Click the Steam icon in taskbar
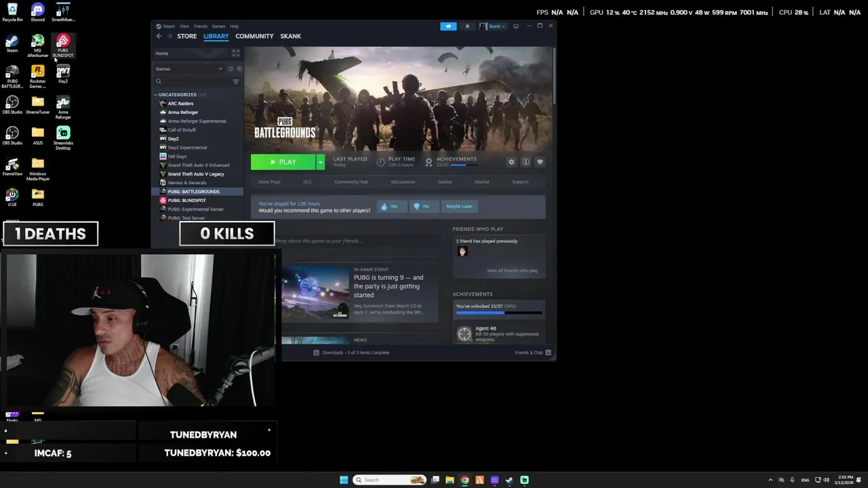This screenshot has height=488, width=868. 509,480
